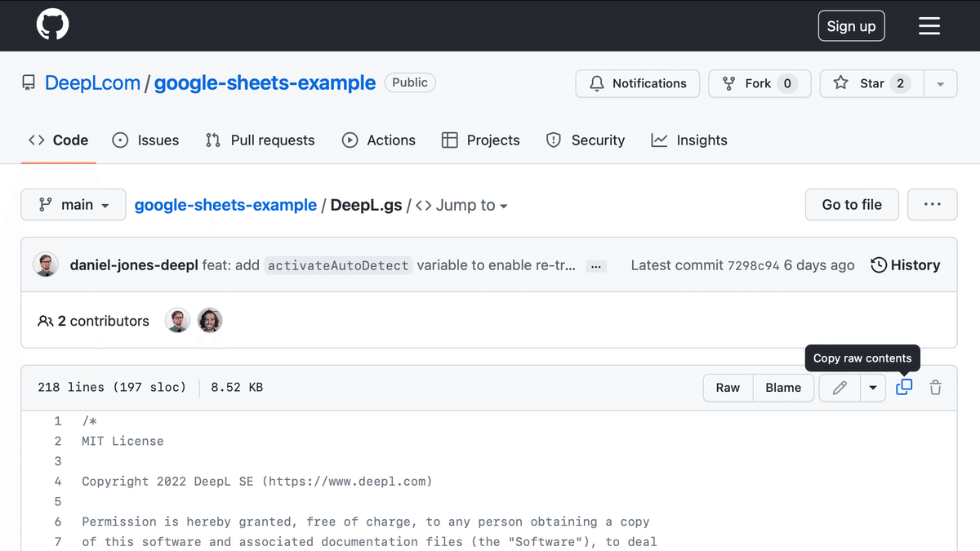Delete the file using the trash icon
The height and width of the screenshot is (551, 980).
tap(935, 388)
